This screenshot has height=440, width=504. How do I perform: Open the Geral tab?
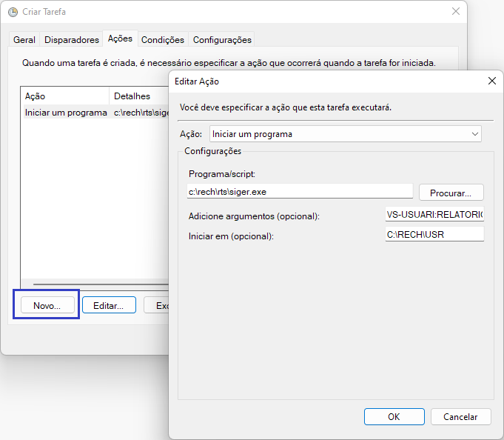pos(24,39)
